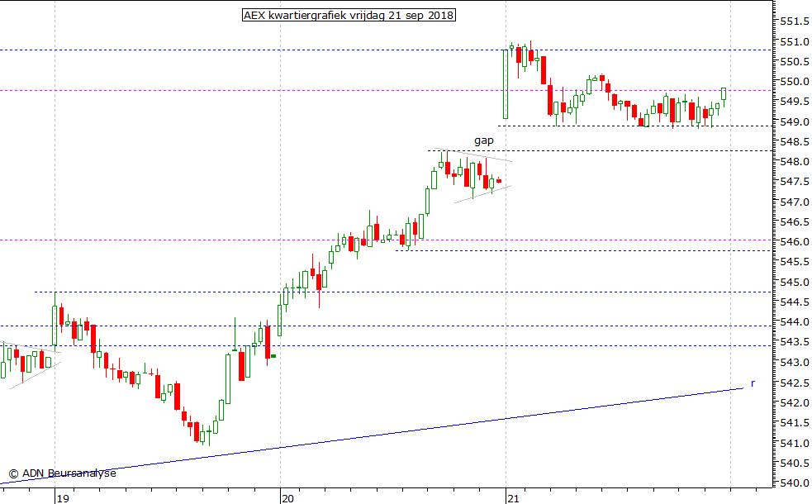This screenshot has height=504, width=812.
Task: Click the price label 549.0
Action: (795, 121)
